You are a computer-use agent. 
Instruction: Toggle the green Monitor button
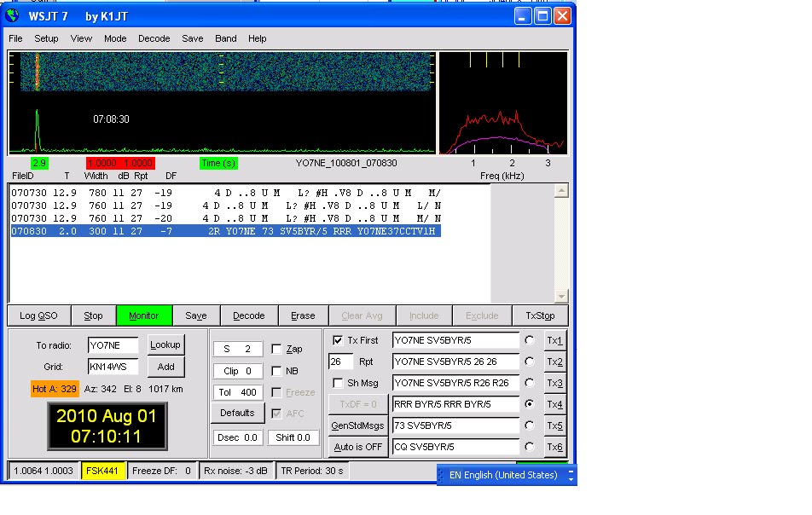coord(143,315)
